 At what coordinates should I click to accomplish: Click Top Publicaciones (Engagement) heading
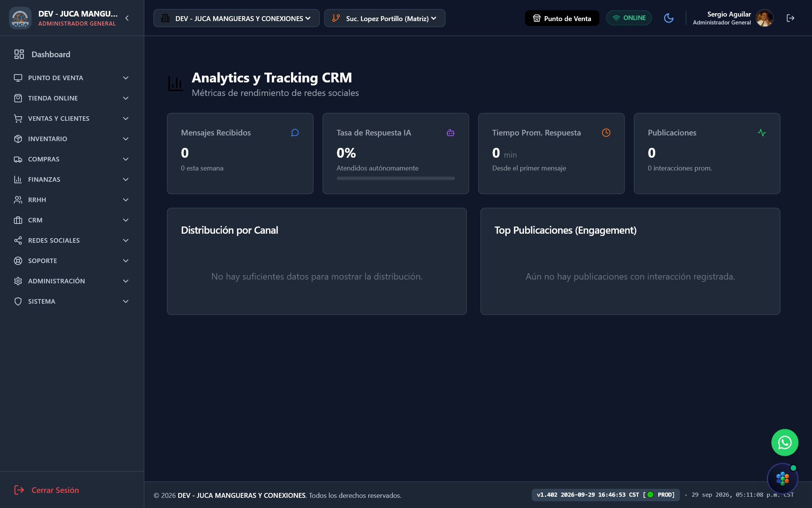(x=565, y=230)
